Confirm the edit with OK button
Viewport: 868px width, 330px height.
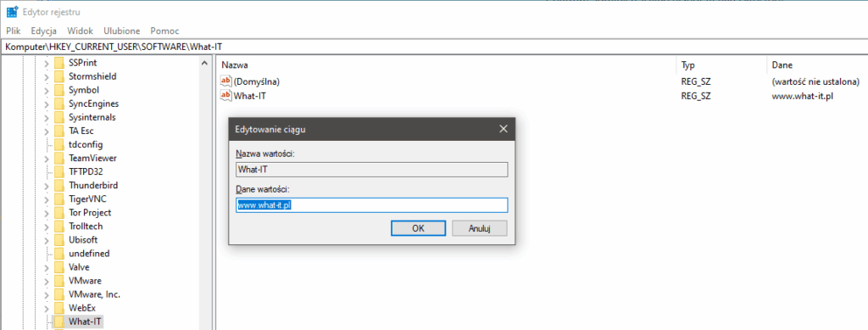point(418,228)
